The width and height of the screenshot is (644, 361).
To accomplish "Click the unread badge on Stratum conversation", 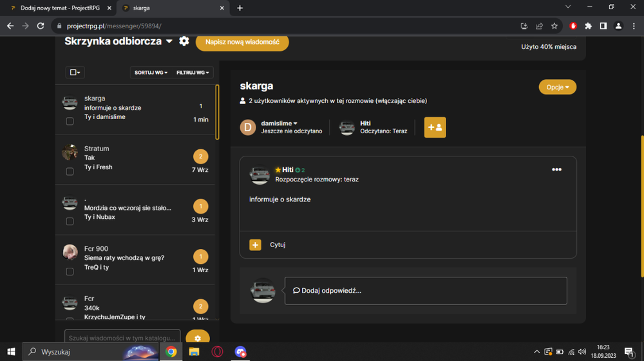I will coord(200,156).
